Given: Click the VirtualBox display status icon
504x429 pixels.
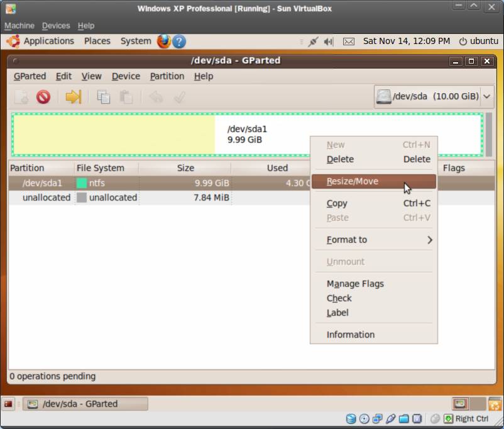Looking at the screenshot, I should (417, 419).
